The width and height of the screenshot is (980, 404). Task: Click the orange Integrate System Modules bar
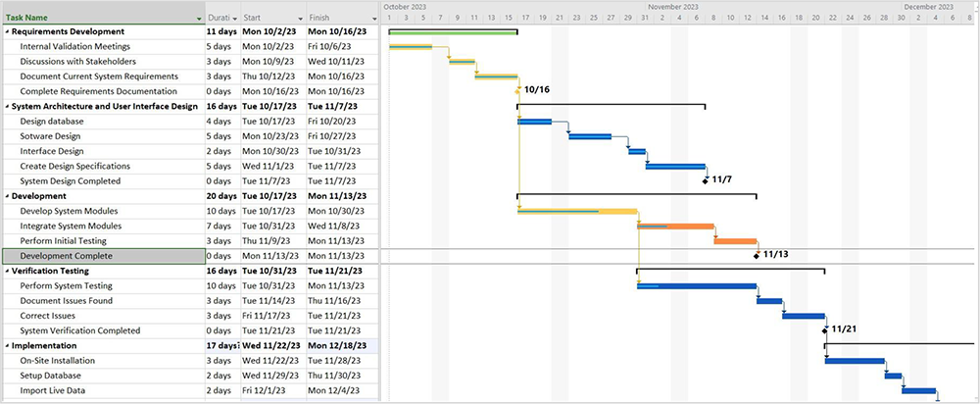click(x=675, y=226)
